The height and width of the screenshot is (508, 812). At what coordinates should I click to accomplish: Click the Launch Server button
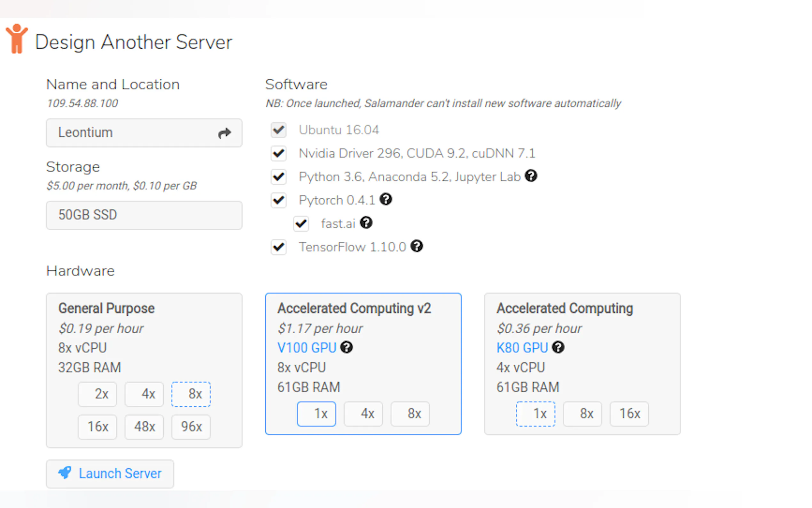coord(110,473)
